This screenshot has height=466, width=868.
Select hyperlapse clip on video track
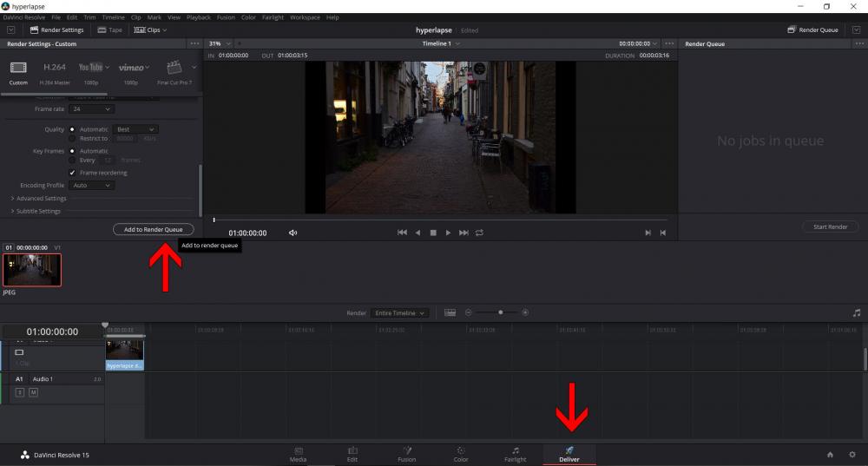(x=124, y=355)
